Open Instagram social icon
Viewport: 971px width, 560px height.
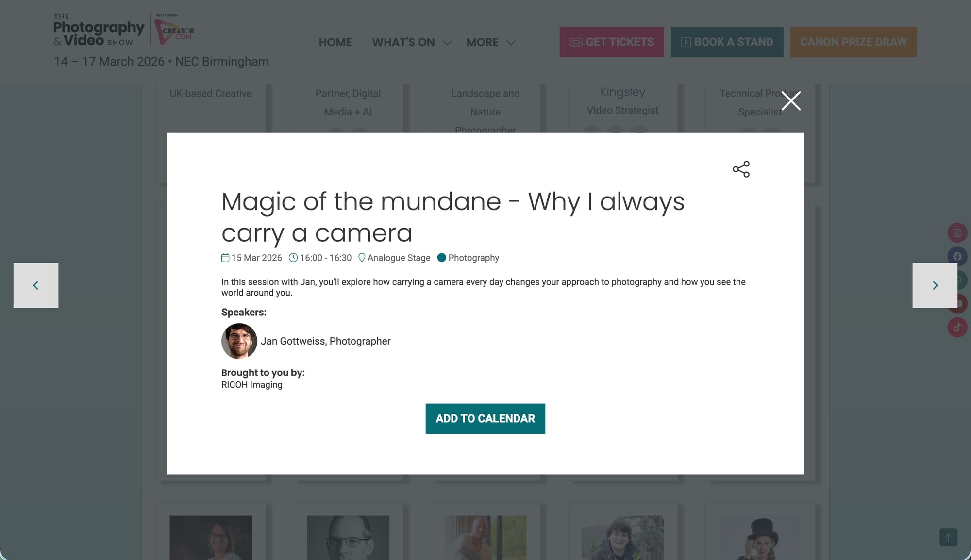click(957, 233)
